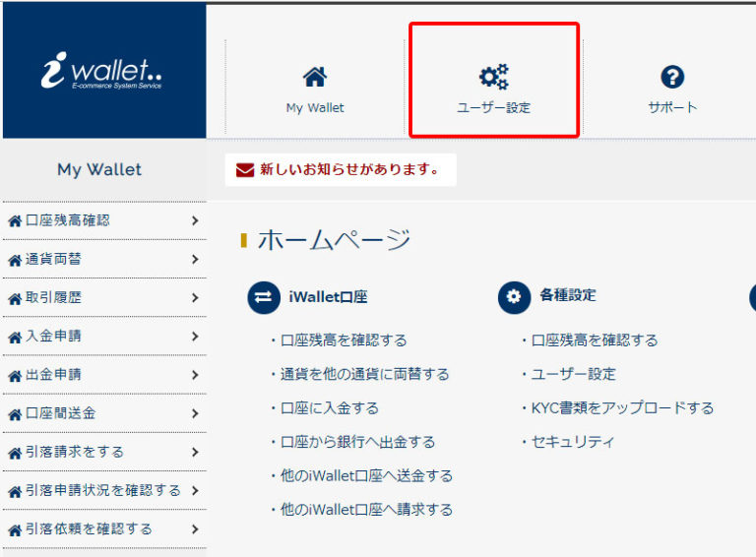Select 出金申請 in the sidebar menu
The image size is (756, 557).
pos(53,374)
